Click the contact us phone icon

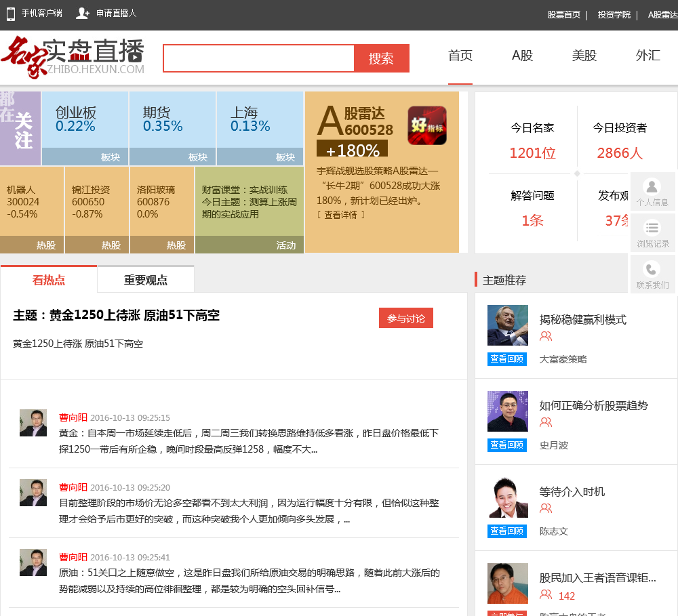pos(652,270)
